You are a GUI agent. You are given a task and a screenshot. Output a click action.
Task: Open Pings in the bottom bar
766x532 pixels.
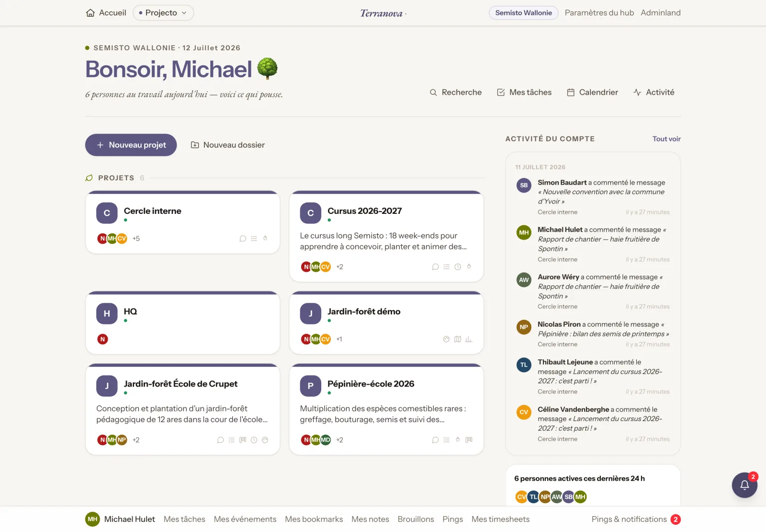pos(453,520)
